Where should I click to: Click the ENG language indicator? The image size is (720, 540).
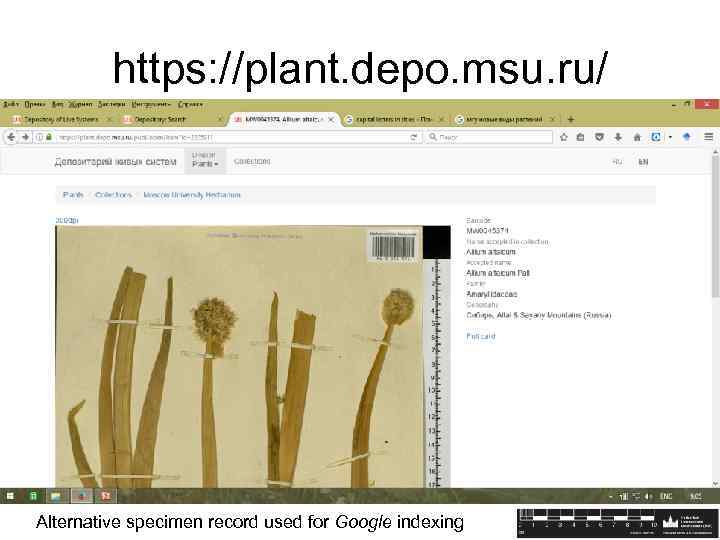666,496
